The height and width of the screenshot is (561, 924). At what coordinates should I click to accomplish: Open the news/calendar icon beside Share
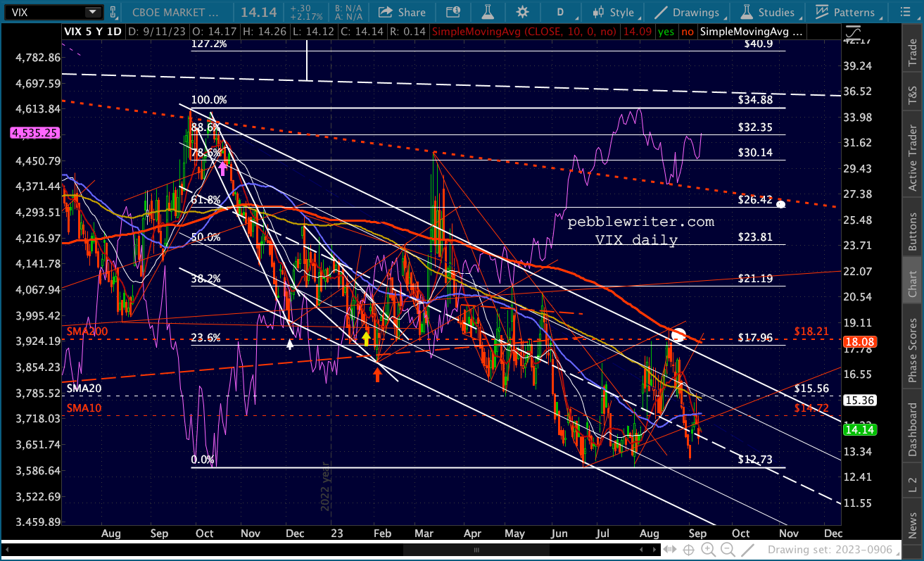pos(454,12)
